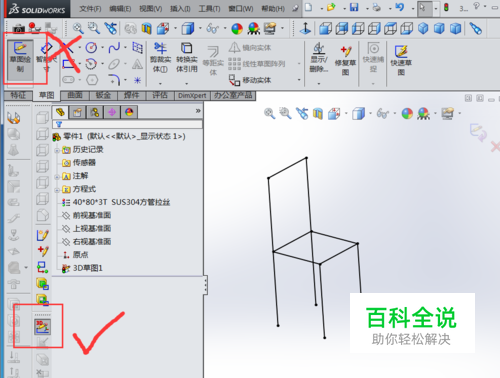
Task: Open the Spline tool dropdown arrow
Action: pyautogui.click(x=125, y=48)
